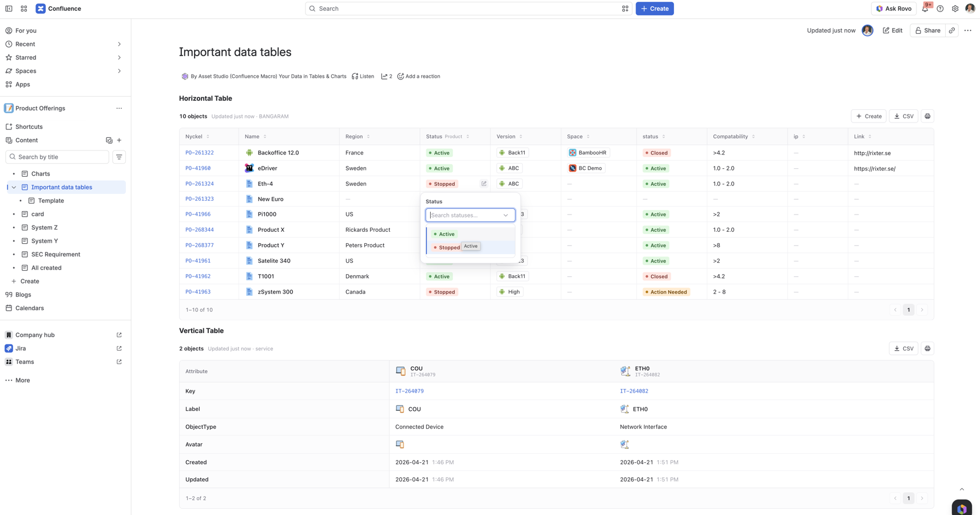
Task: Expand the Recent section chevron
Action: pyautogui.click(x=119, y=44)
